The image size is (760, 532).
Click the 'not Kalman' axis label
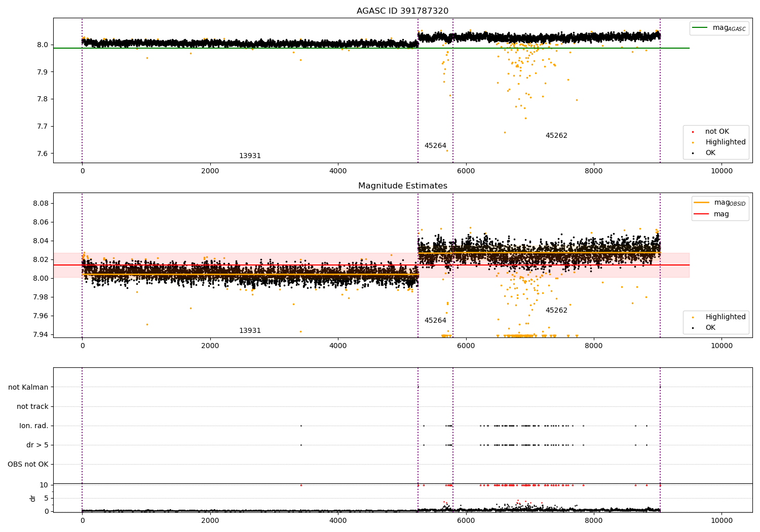click(x=28, y=388)
